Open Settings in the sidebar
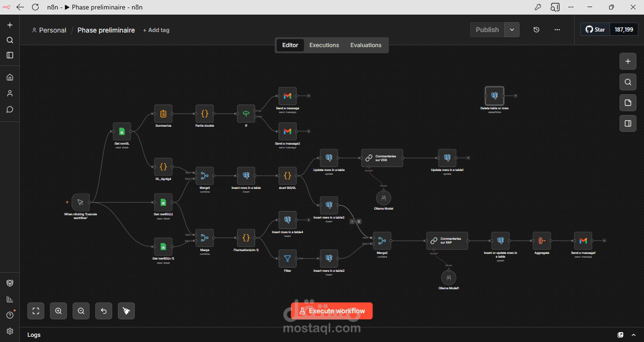Screen dimensions: 644x342 pos(10,331)
